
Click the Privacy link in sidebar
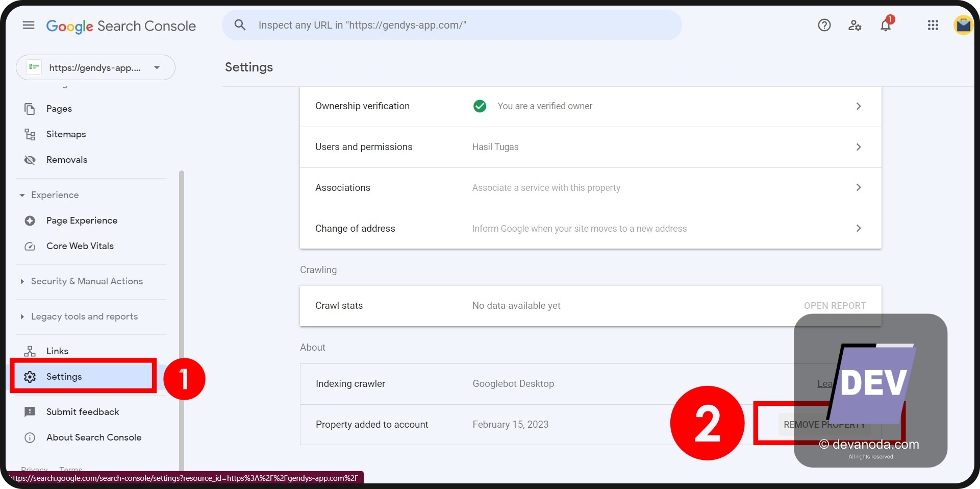click(34, 469)
